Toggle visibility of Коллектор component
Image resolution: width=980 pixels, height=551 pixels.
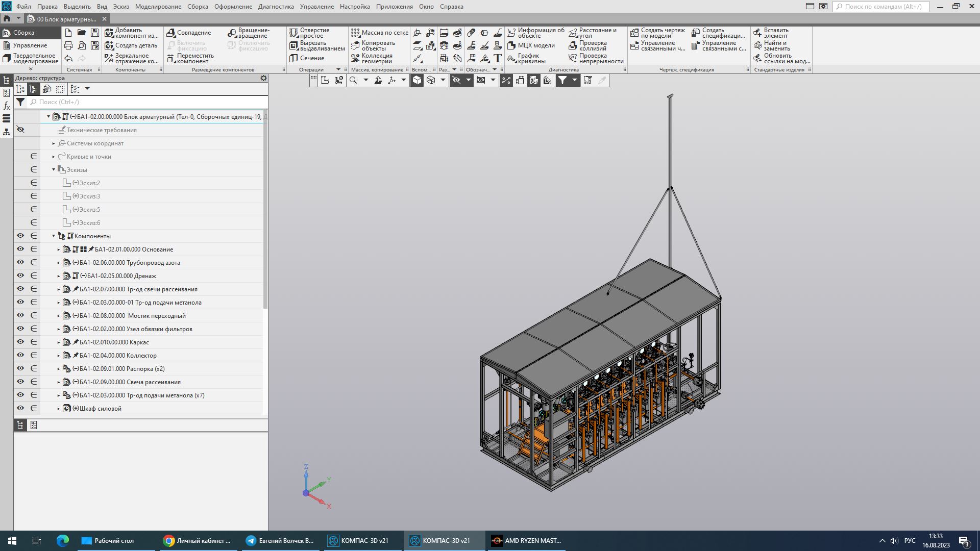[20, 355]
